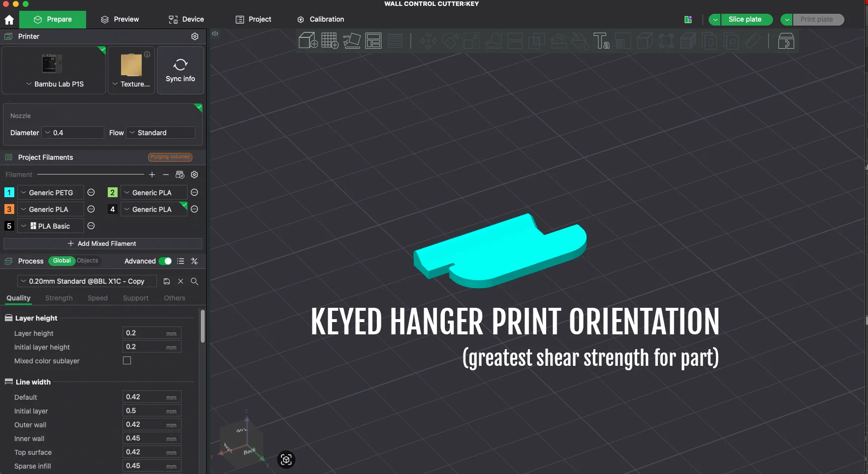Open the Assembly view icon in the toolbar
The width and height of the screenshot is (868, 474).
click(x=786, y=41)
